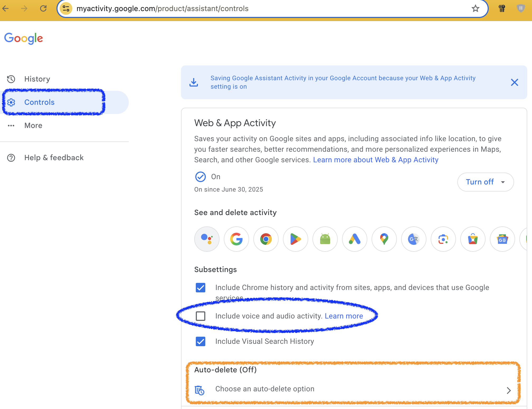Open More in the sidebar
Viewport: 532px width, 409px height.
(x=64, y=126)
